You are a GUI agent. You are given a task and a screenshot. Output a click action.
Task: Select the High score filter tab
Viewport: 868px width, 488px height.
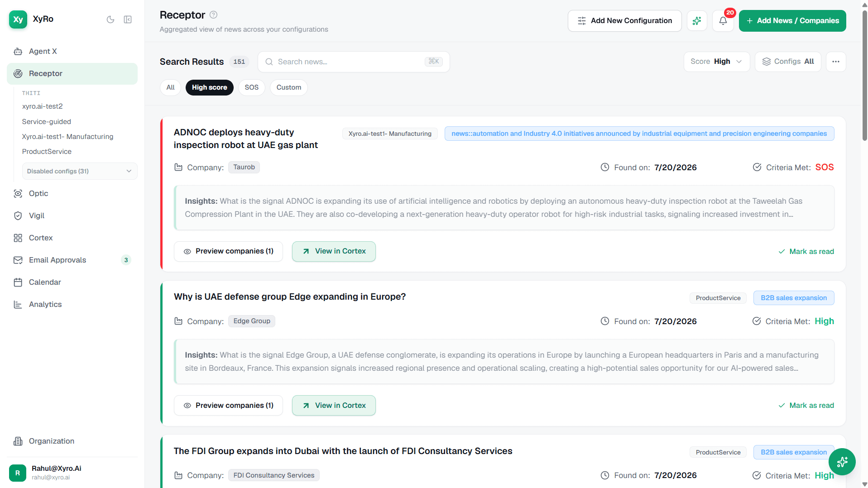click(x=210, y=87)
